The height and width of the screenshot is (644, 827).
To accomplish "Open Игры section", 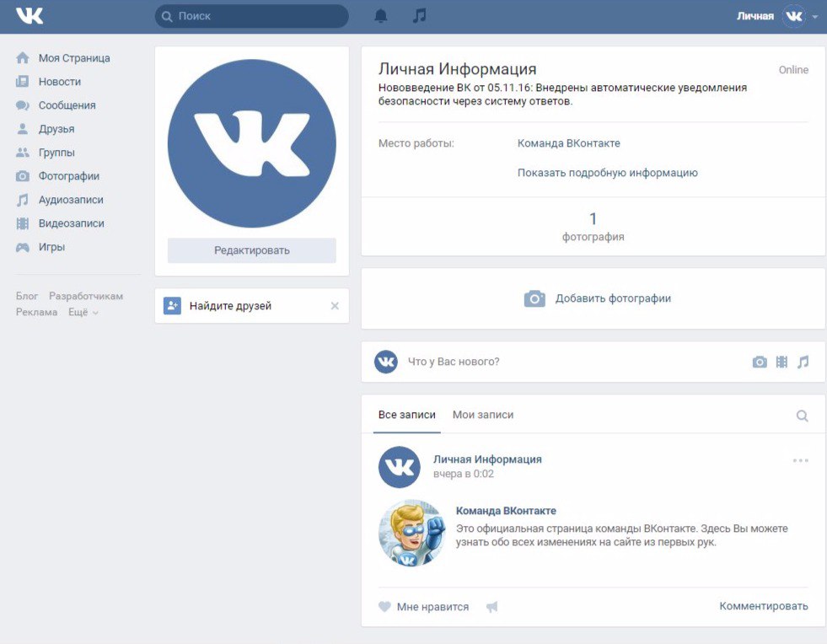I will click(51, 247).
